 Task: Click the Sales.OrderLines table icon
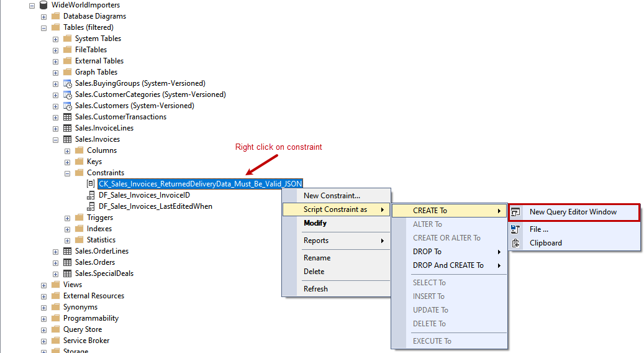[x=67, y=251]
